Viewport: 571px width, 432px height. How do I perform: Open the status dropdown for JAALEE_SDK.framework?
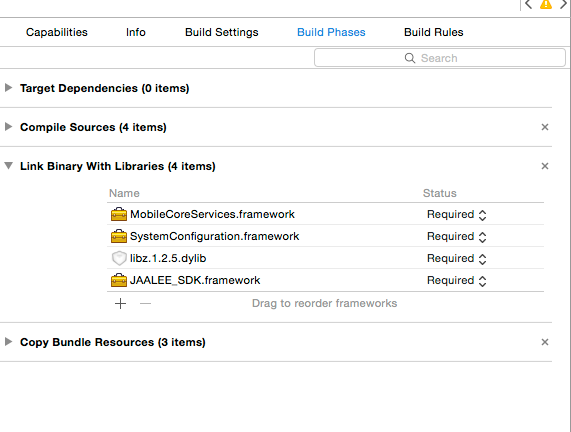point(457,280)
